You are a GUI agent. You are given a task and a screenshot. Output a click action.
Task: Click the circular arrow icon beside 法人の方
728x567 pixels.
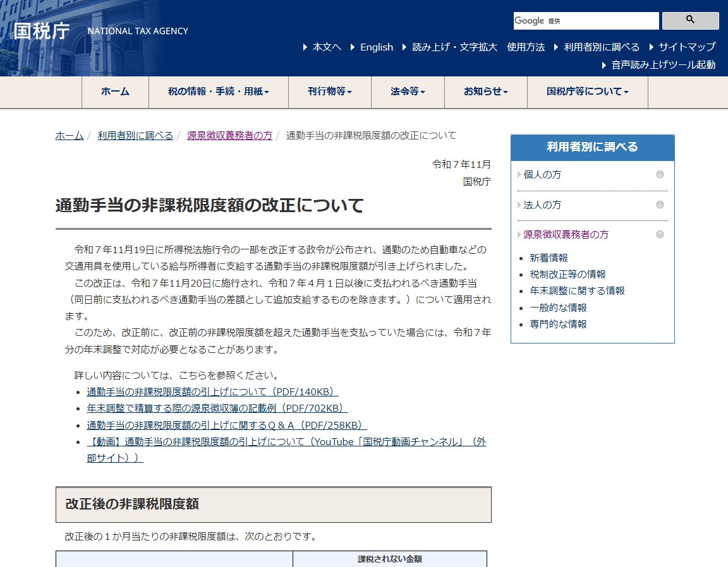(660, 205)
